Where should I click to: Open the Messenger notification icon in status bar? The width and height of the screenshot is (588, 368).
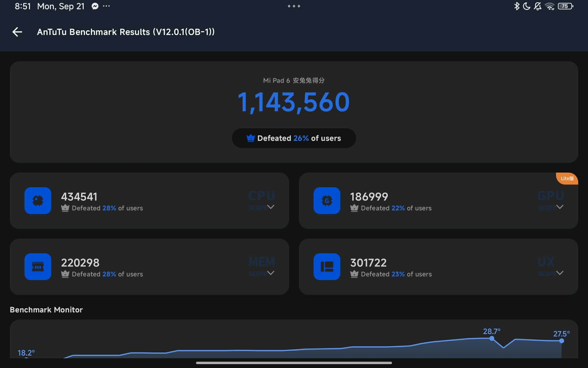tap(95, 6)
